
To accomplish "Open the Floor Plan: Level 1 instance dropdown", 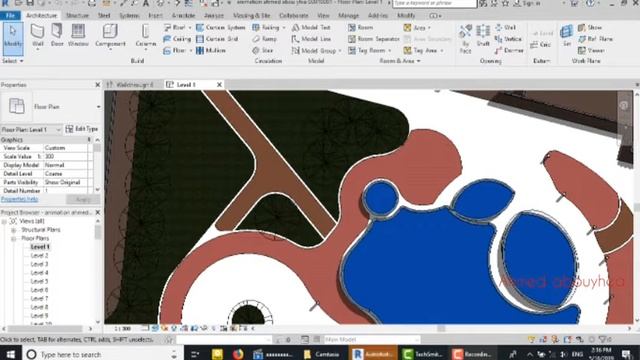I will (58, 129).
